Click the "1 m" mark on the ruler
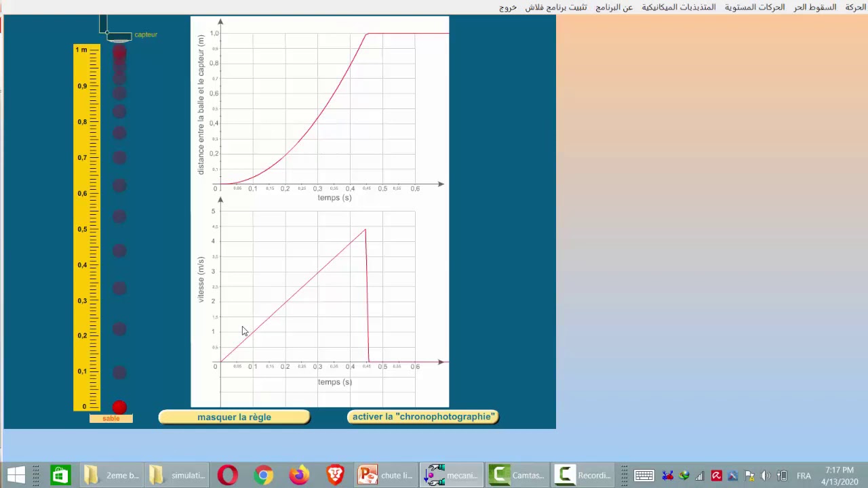The image size is (868, 488). (81, 49)
